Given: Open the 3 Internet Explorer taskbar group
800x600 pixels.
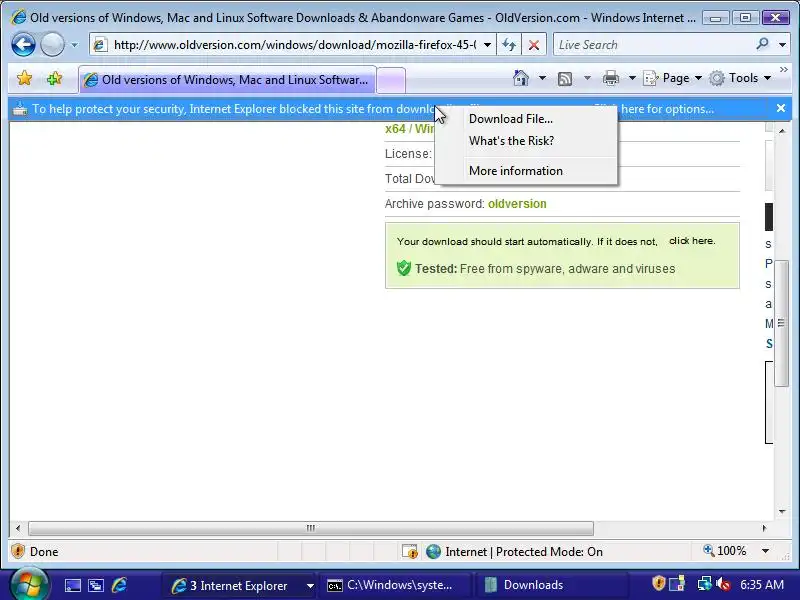Looking at the screenshot, I should pos(240,585).
